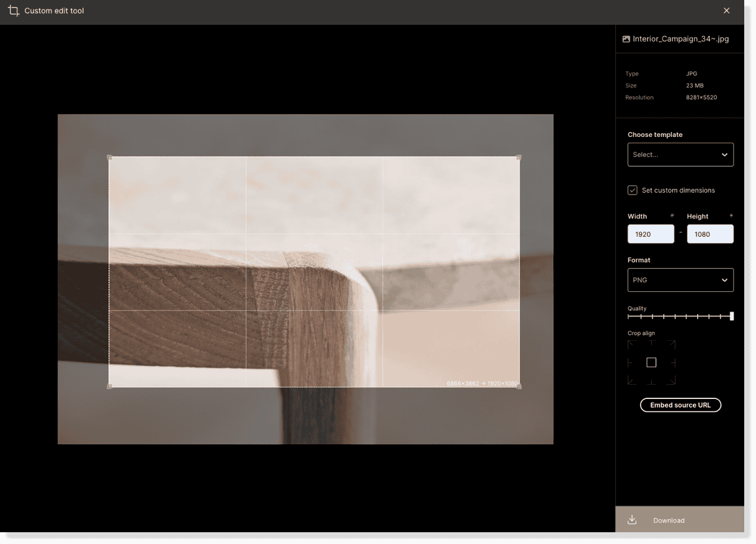Open the Format dropdown showing PNG
Screen dimensions: 756x544
[x=680, y=279]
